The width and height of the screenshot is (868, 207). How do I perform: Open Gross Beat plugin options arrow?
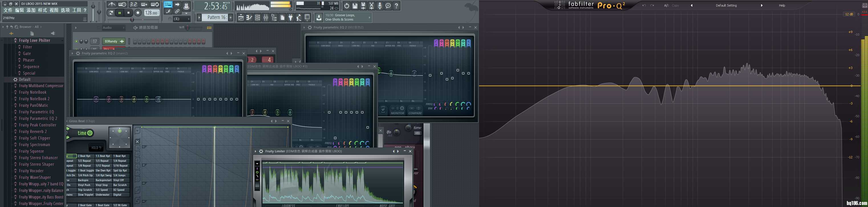click(67, 121)
